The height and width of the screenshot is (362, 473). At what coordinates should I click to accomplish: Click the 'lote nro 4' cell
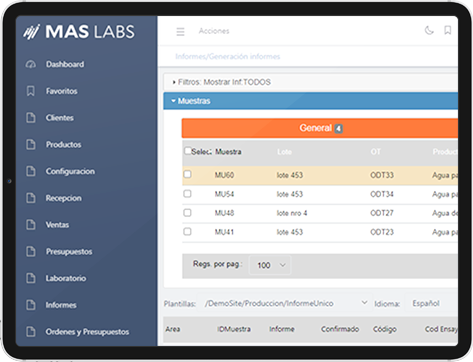tap(292, 213)
